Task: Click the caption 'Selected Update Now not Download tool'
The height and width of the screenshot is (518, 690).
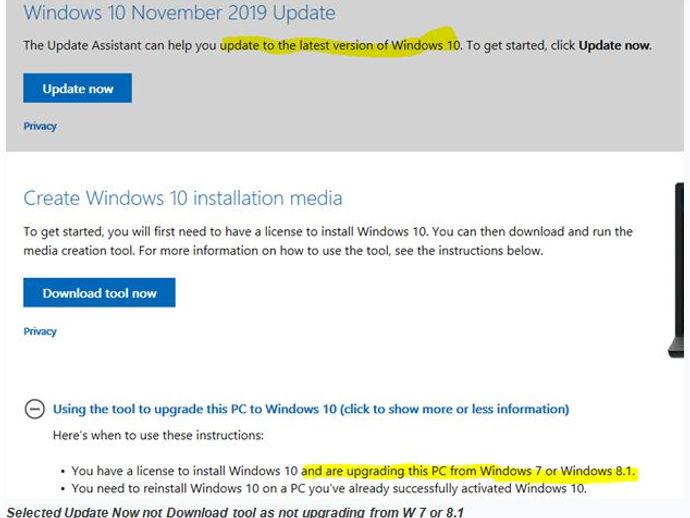Action: pyautogui.click(x=235, y=512)
